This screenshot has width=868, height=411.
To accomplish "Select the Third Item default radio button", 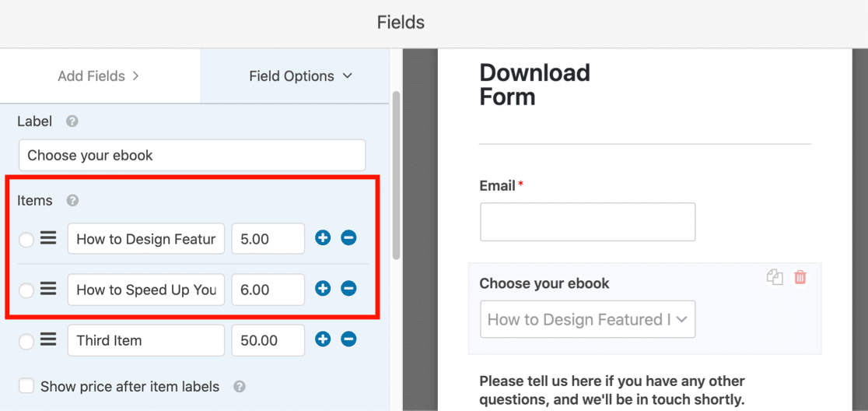I will [26, 341].
